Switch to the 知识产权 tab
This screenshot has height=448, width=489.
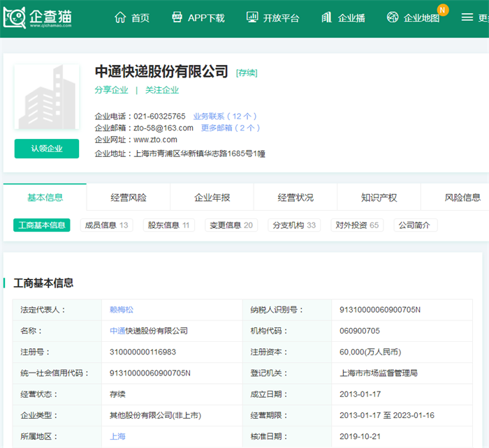(x=379, y=197)
